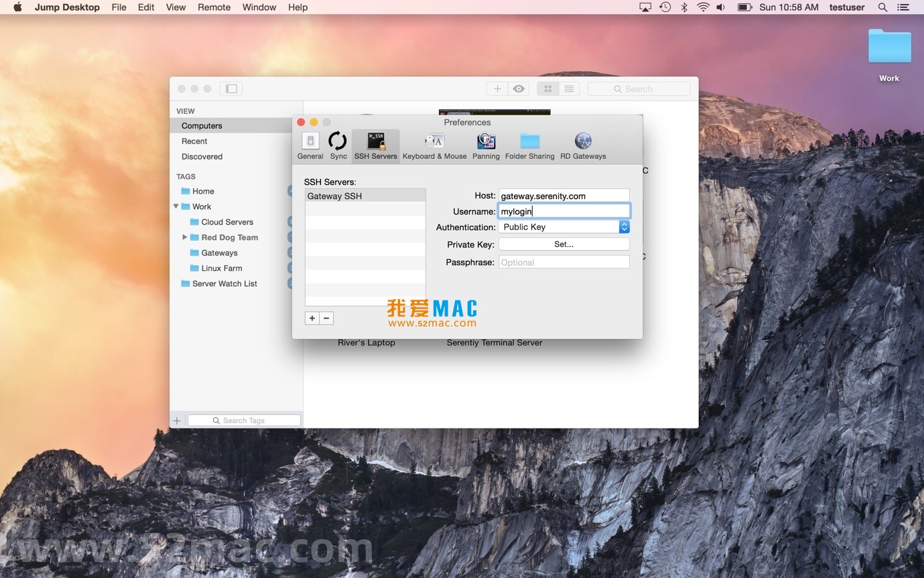Click the remove SSH server minus button

click(x=326, y=319)
